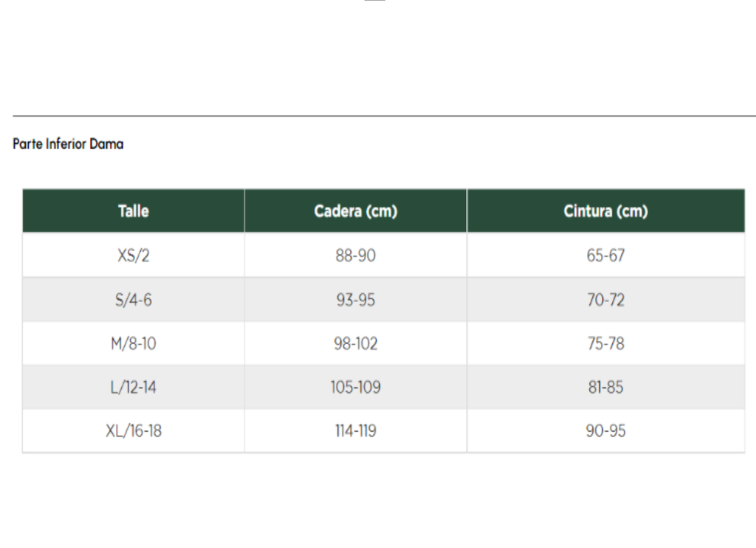Click the 81-85 waist measurement cell

tap(605, 387)
